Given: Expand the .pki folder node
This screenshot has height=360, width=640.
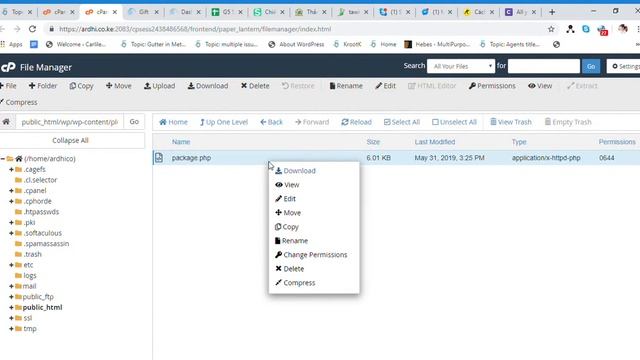Looking at the screenshot, I should click(11, 222).
